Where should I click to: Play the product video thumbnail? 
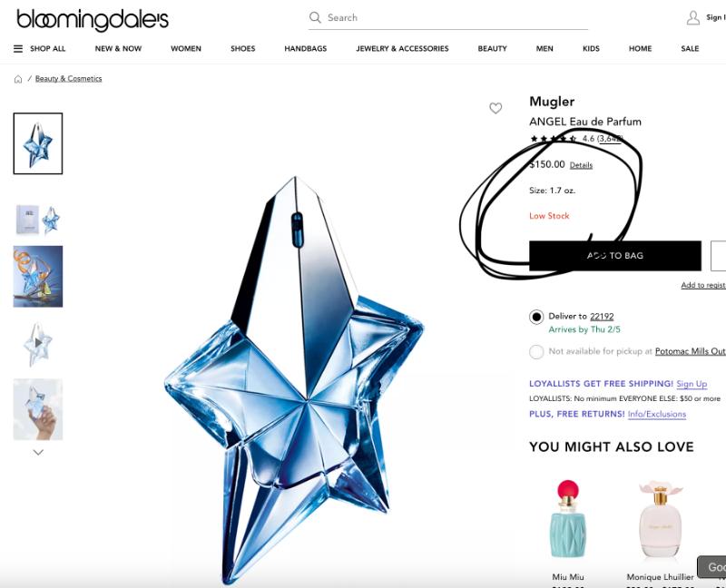pos(38,343)
